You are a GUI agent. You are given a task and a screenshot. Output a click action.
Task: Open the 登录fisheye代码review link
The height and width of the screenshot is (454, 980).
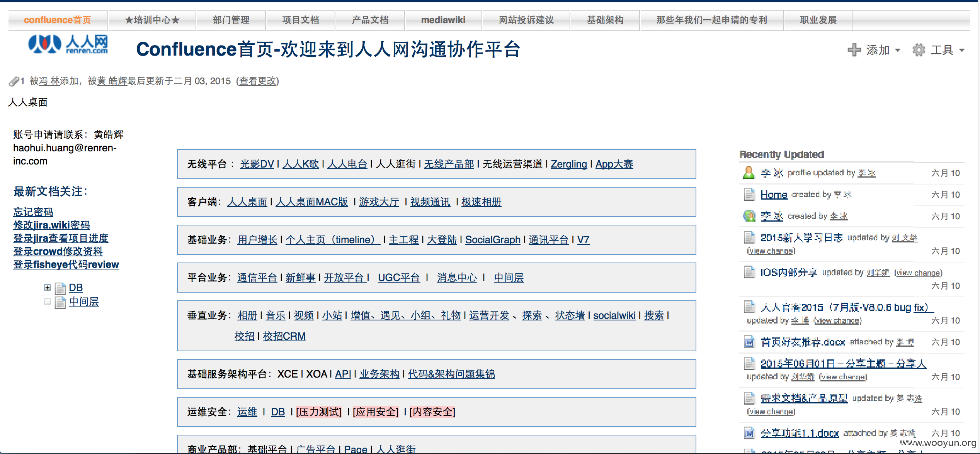tap(66, 264)
